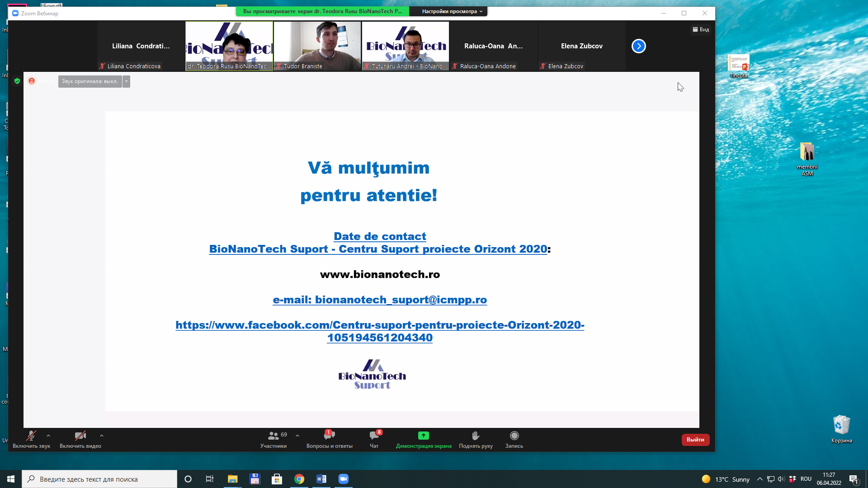Open the Участники participants panel

tap(274, 439)
